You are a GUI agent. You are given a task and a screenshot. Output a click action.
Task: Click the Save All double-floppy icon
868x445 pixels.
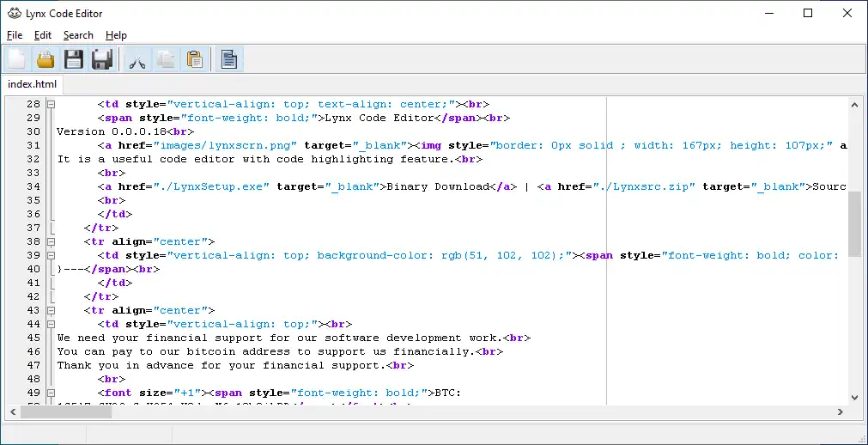point(102,59)
